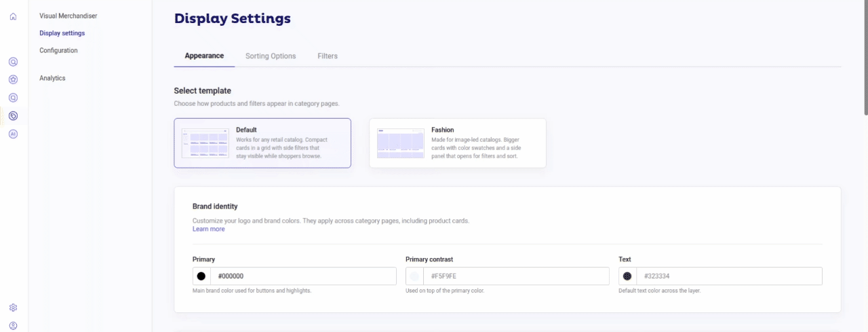Open the AI module icon in the sidebar
The width and height of the screenshot is (868, 332).
click(13, 134)
